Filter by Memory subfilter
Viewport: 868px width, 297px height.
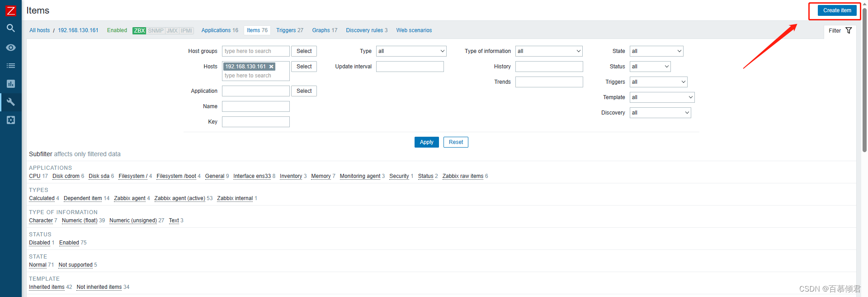coord(321,176)
